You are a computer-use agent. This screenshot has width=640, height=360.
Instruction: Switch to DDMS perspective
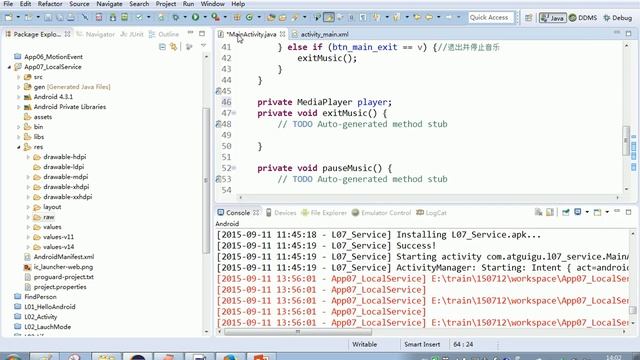coord(583,18)
